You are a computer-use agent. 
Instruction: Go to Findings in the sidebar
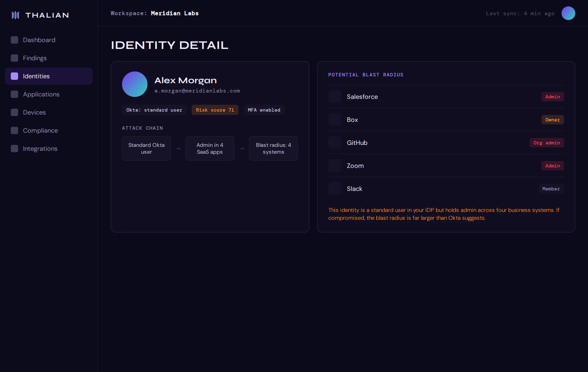click(49, 58)
